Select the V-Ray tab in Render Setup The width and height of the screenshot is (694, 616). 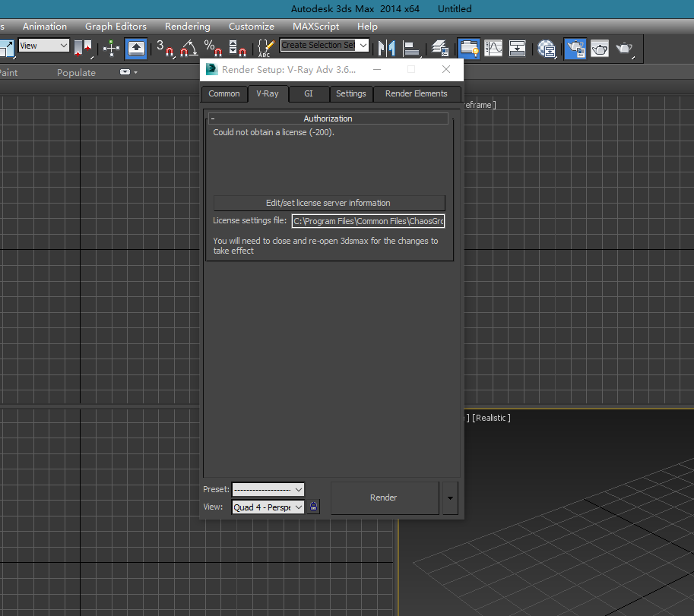pyautogui.click(x=268, y=93)
